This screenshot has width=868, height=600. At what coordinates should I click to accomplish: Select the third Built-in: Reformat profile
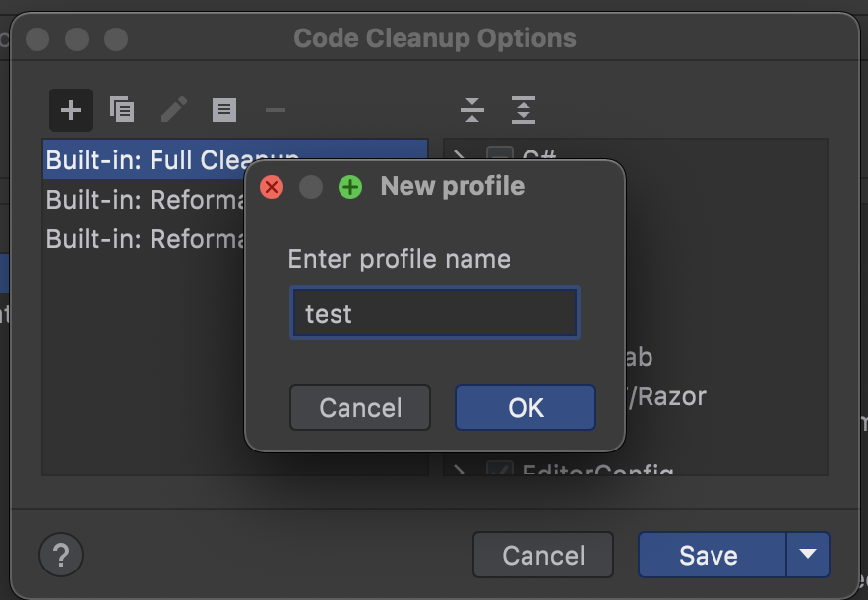[x=138, y=239]
